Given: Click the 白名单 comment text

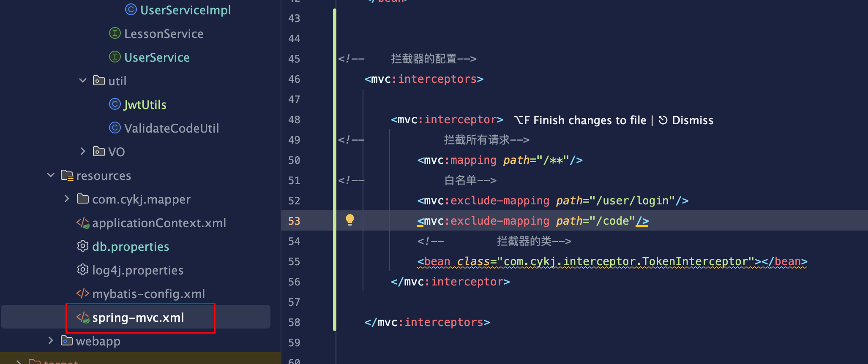Looking at the screenshot, I should (x=460, y=180).
